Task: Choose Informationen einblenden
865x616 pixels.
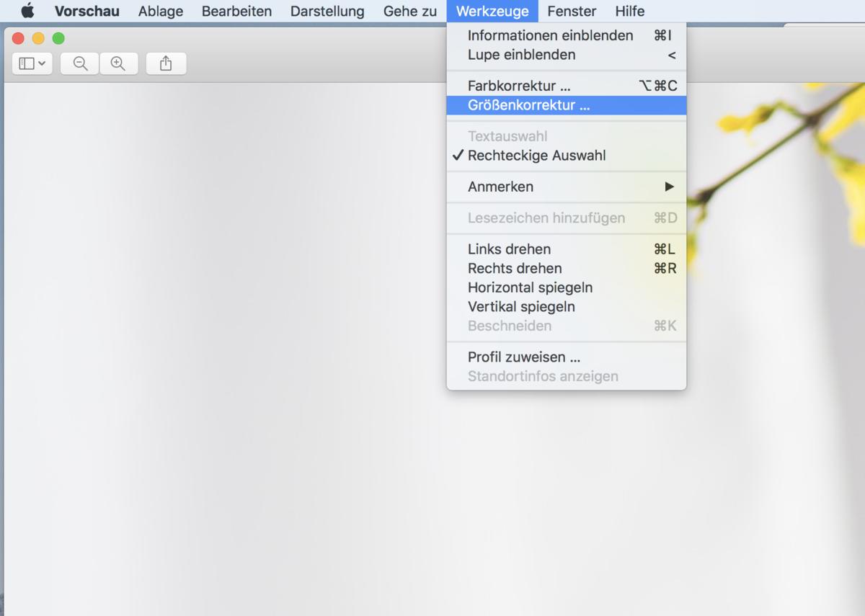Action: point(567,35)
